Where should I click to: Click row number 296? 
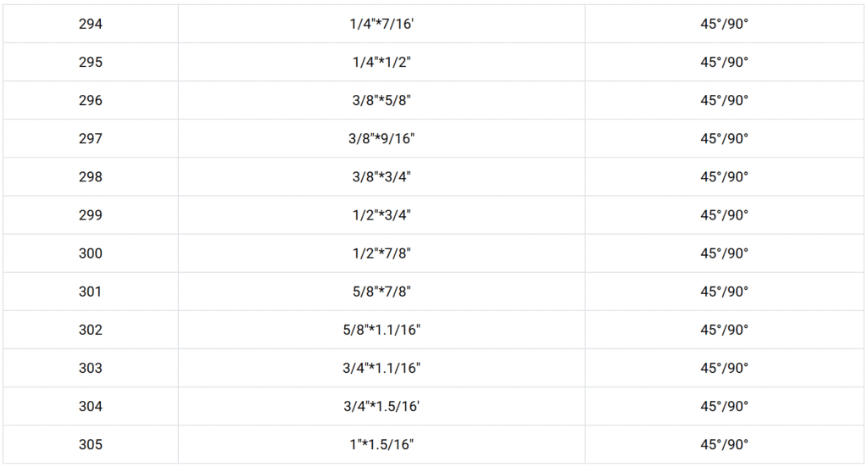[x=90, y=100]
